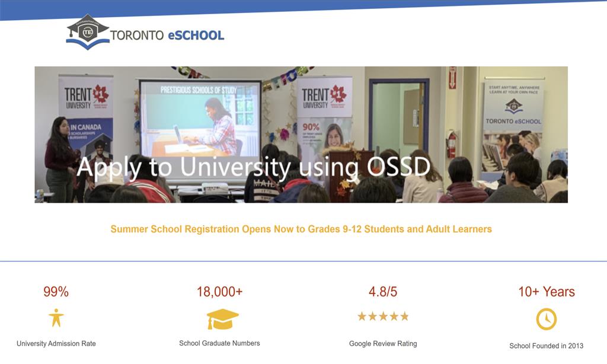
Task: Click the School Graduate Numbers label
Action: pos(219,343)
